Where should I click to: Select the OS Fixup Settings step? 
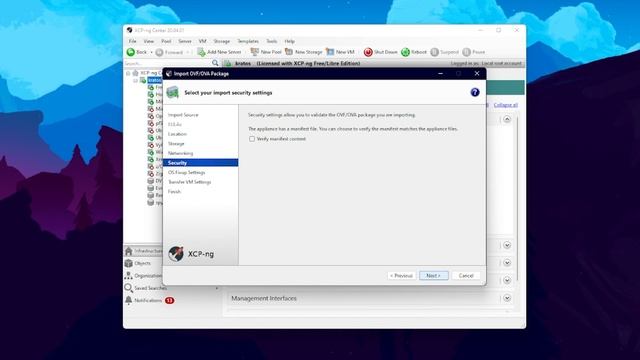coord(187,172)
